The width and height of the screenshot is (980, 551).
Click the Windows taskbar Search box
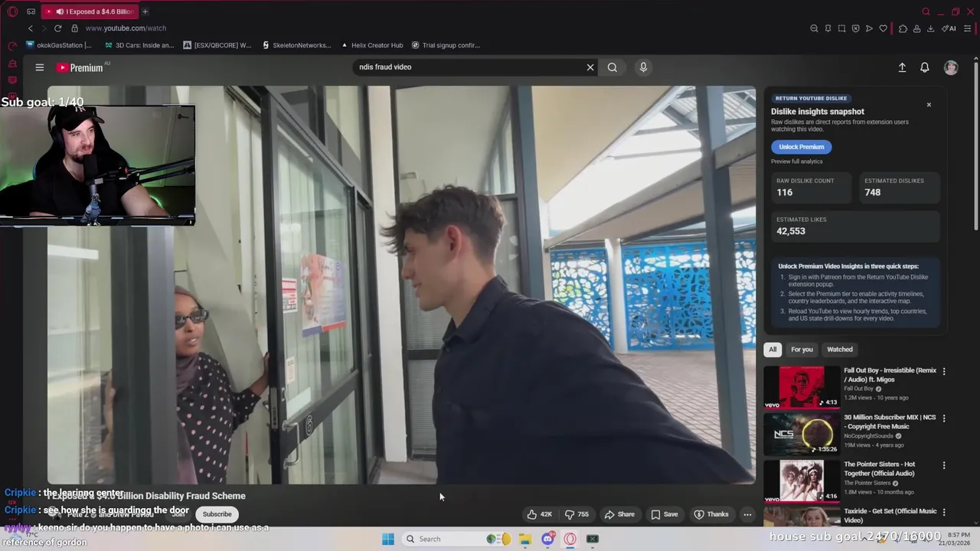[457, 539]
